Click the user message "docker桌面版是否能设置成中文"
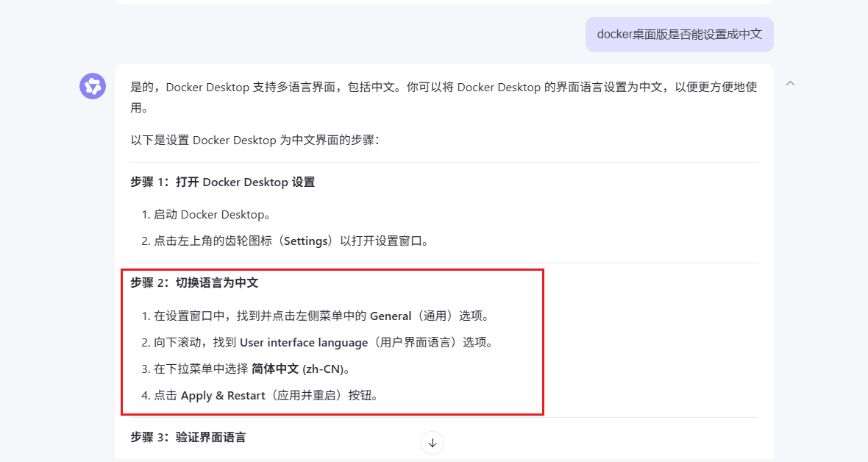The image size is (868, 462). (679, 35)
